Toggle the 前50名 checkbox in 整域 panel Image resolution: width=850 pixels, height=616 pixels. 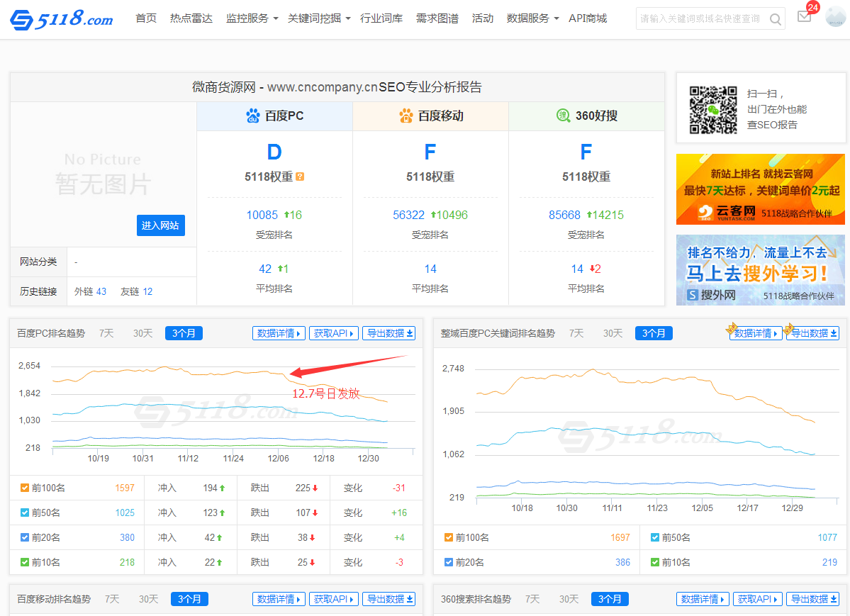tap(655, 537)
